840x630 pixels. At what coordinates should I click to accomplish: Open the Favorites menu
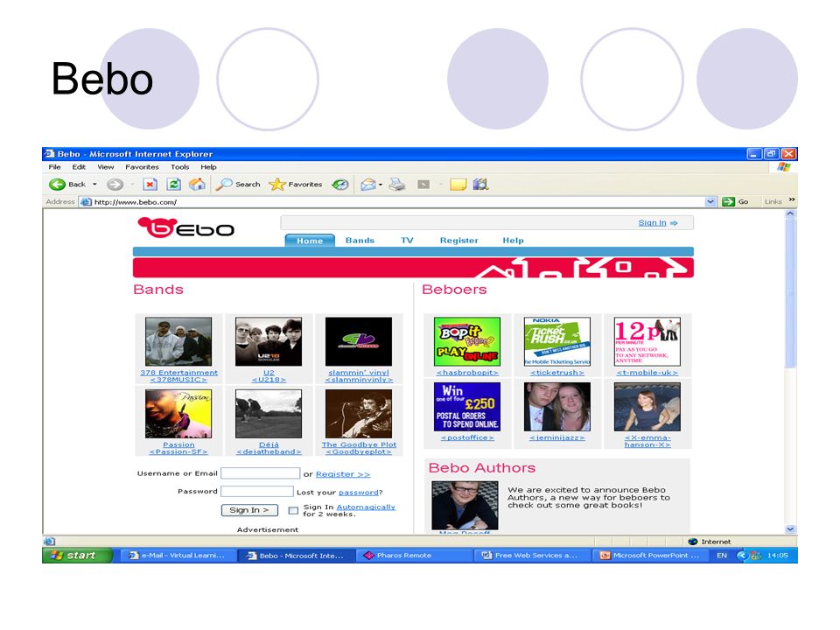[x=142, y=167]
